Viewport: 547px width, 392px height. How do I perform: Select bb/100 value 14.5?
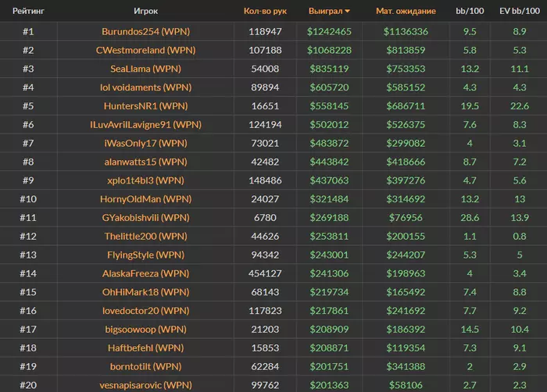point(470,330)
